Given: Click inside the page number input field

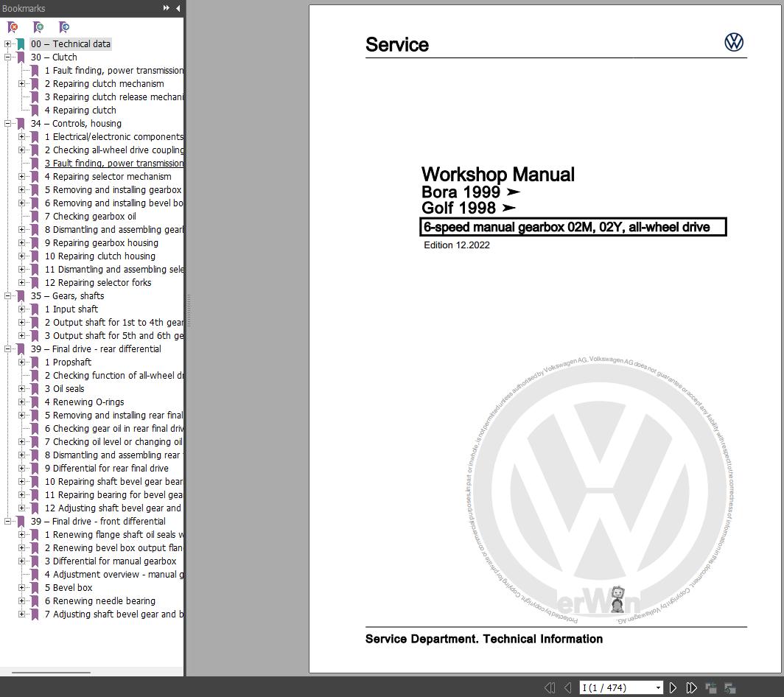Looking at the screenshot, I should [612, 687].
